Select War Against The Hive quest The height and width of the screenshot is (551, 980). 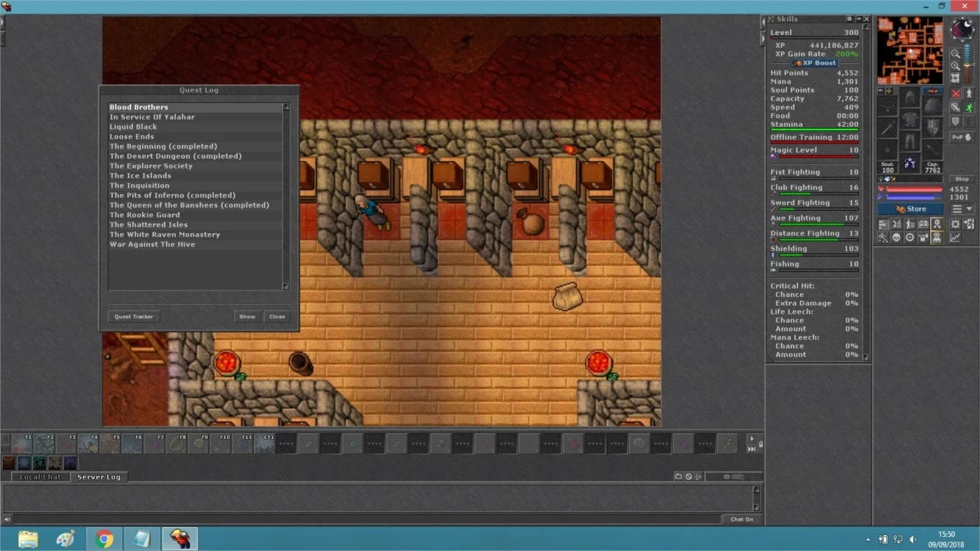[x=195, y=244]
